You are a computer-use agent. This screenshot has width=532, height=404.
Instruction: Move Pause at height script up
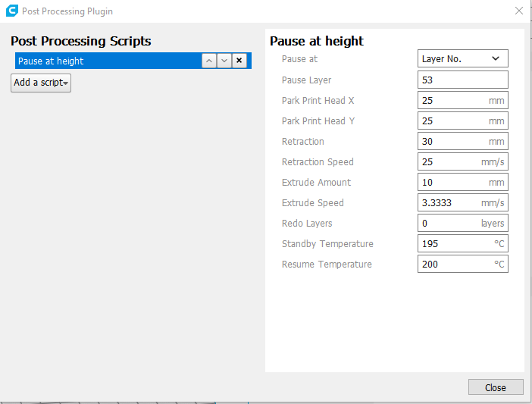click(209, 61)
